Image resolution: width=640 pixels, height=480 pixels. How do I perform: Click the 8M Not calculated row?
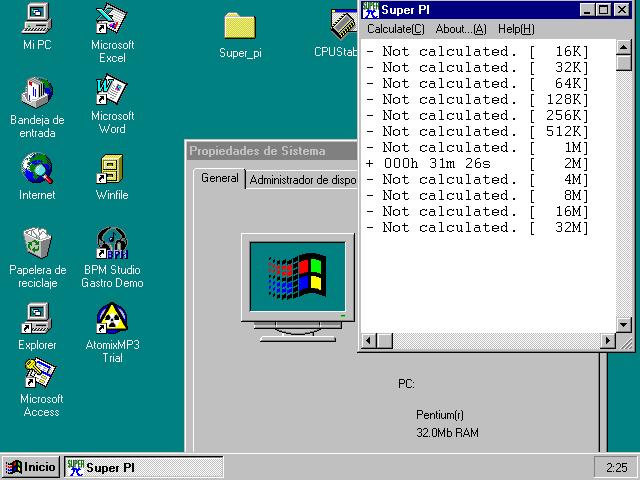(x=477, y=196)
